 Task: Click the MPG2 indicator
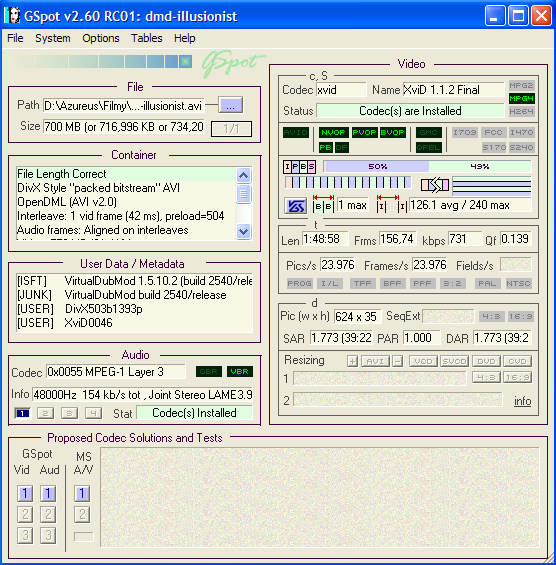tap(521, 86)
